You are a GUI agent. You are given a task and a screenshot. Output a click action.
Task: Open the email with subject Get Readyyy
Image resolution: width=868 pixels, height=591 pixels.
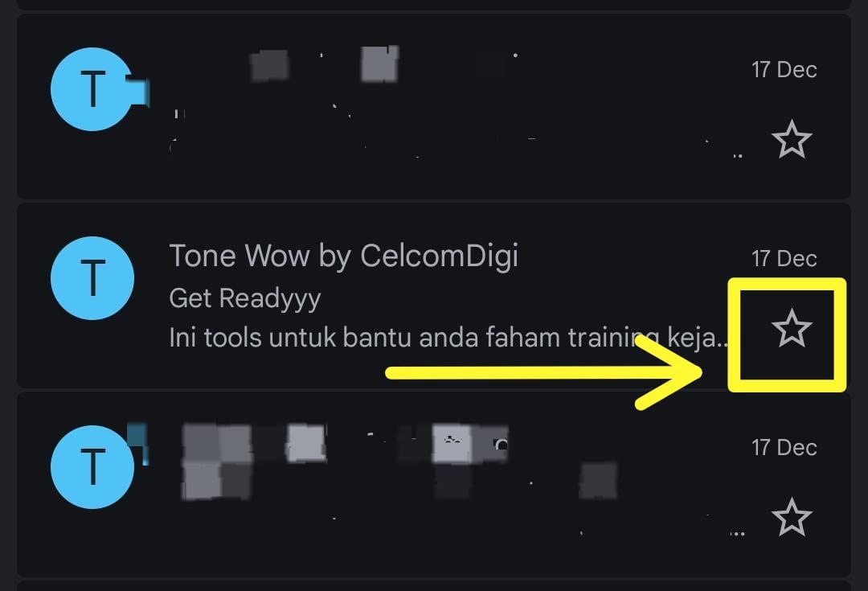coord(244,298)
